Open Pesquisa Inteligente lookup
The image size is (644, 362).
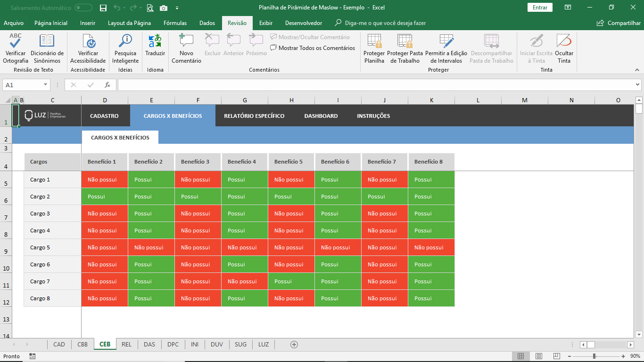[x=125, y=49]
